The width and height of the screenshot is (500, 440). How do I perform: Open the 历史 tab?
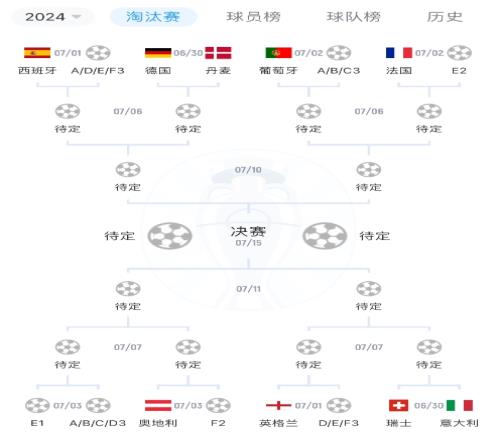[445, 17]
